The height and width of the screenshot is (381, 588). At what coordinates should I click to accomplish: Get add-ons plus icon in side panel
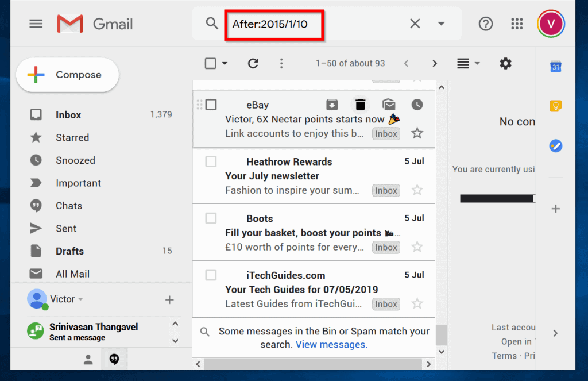(x=555, y=209)
